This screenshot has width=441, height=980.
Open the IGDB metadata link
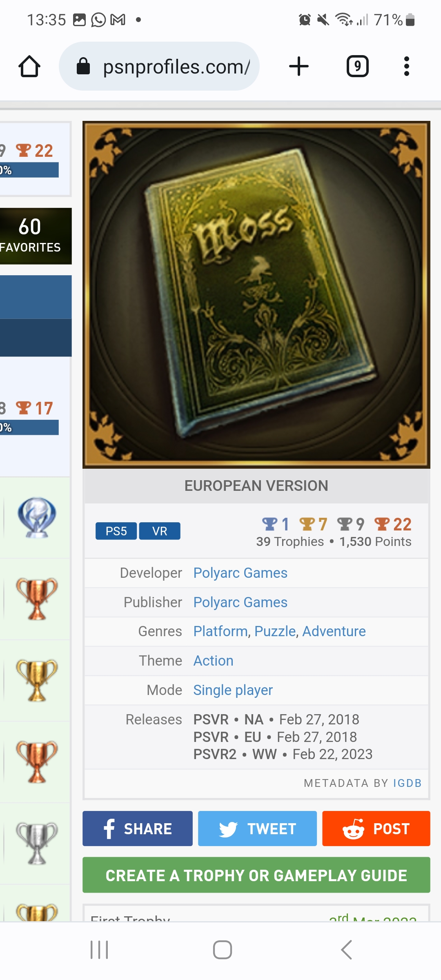408,783
